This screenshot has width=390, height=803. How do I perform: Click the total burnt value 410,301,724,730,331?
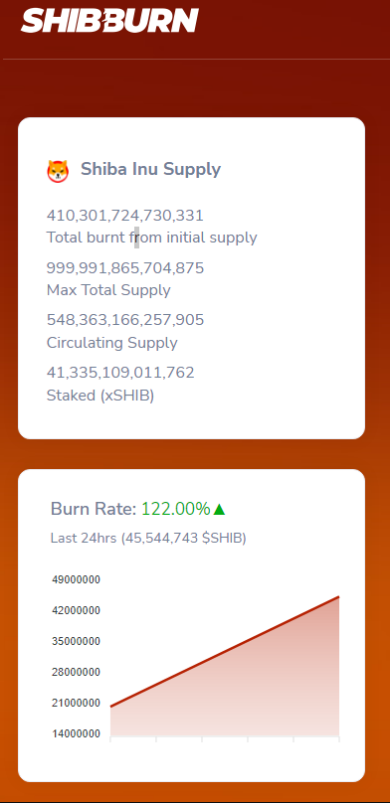tap(125, 216)
